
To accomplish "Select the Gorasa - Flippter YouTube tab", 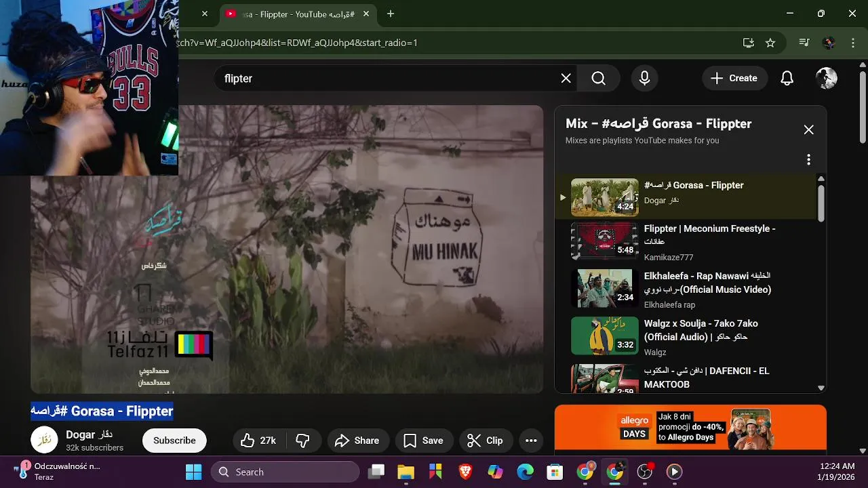I will [x=298, y=14].
